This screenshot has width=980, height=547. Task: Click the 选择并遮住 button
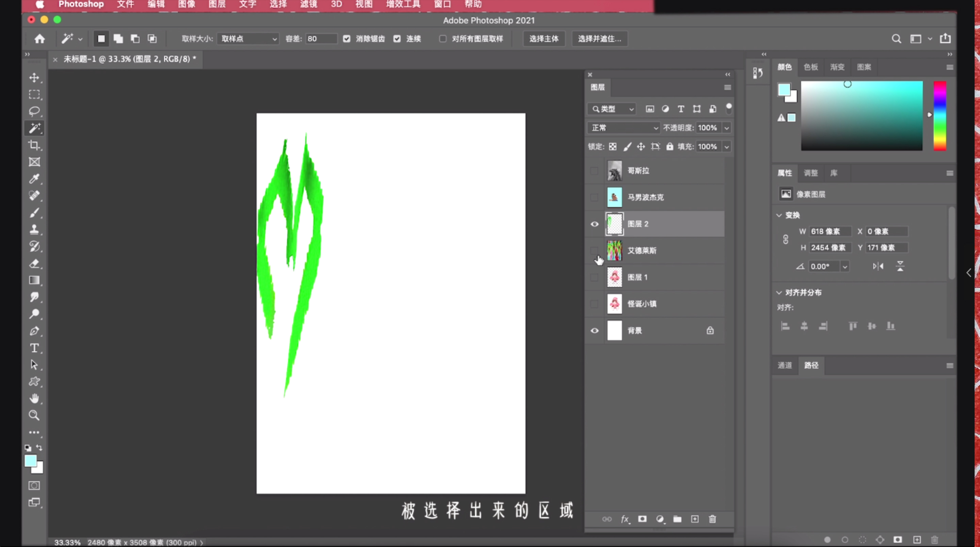coord(599,39)
